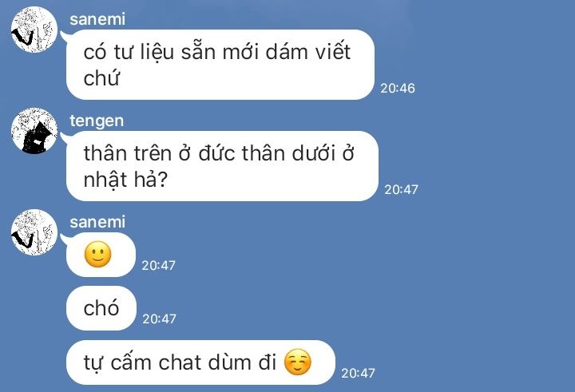Tap 'nhật hả?' text in tengen's bubble
575x392 pixels.
coord(125,180)
